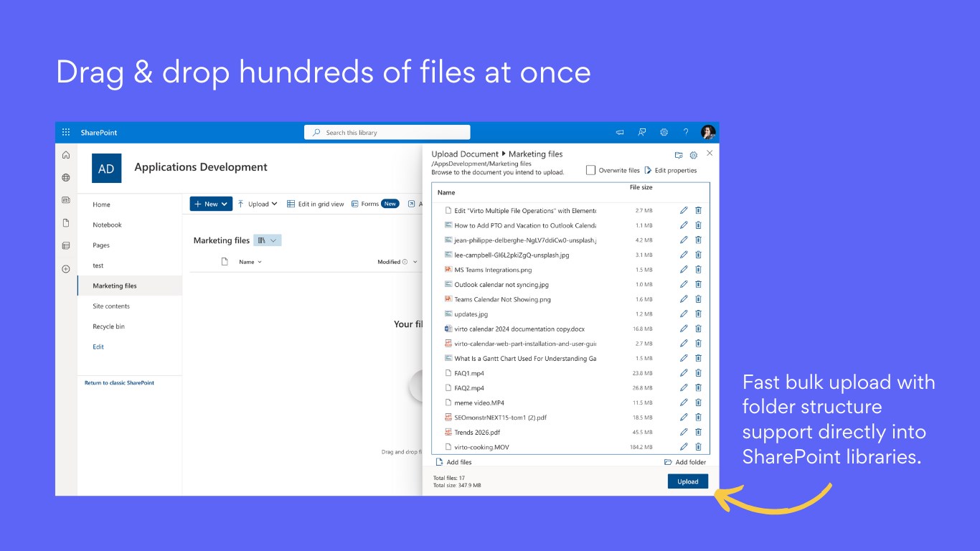Open Site contents in navigation

click(111, 306)
